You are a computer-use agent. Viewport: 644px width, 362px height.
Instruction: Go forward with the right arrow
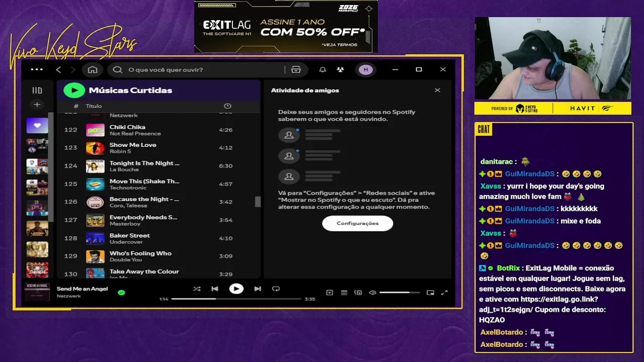pos(73,69)
